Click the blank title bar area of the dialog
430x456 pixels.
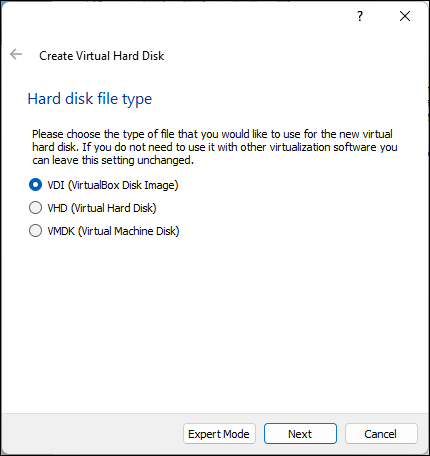[177, 17]
